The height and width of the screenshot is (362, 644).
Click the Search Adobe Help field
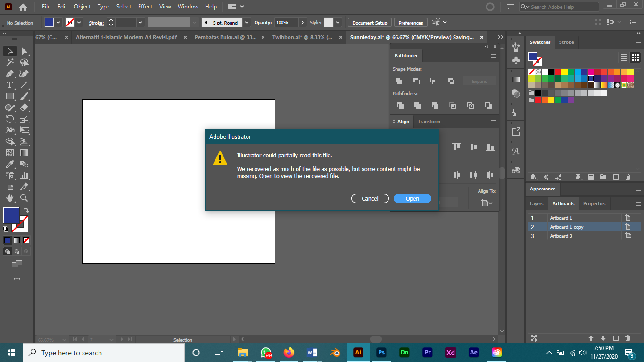point(559,7)
